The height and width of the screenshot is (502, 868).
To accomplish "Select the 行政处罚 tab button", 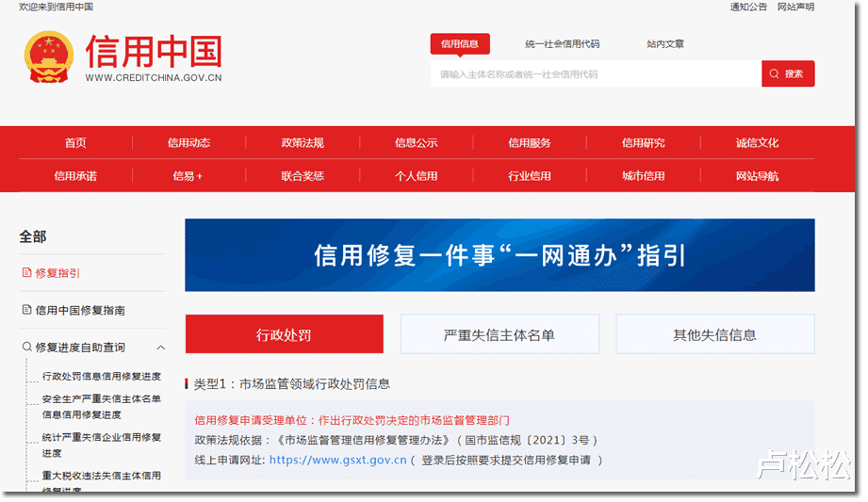I will point(284,334).
